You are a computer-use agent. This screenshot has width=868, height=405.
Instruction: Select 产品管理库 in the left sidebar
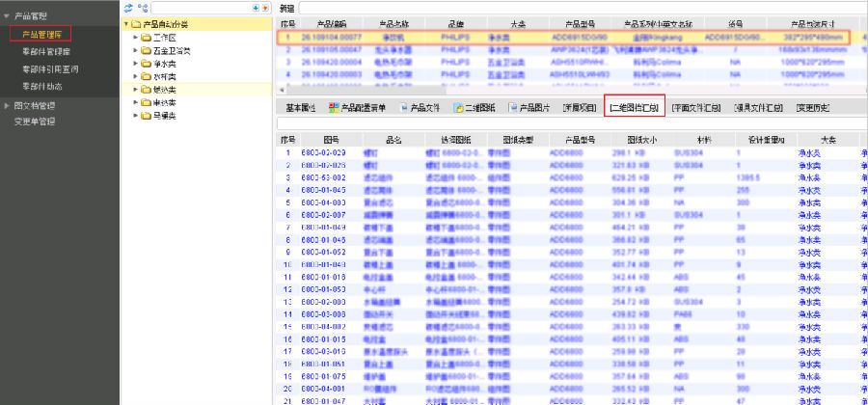[41, 35]
